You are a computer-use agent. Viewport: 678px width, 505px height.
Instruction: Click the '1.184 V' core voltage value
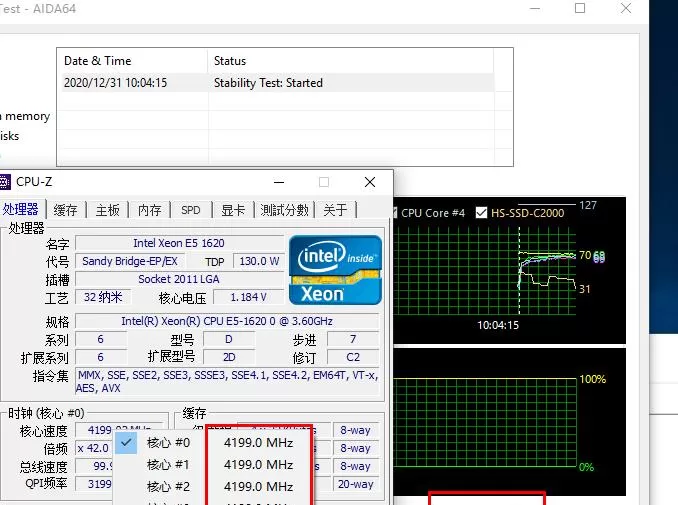[x=249, y=297]
